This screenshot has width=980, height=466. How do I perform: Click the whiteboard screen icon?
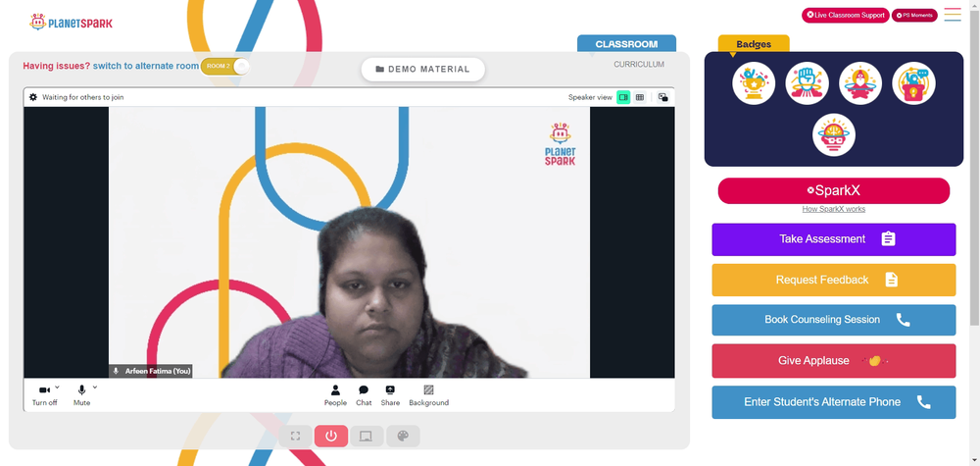point(367,436)
